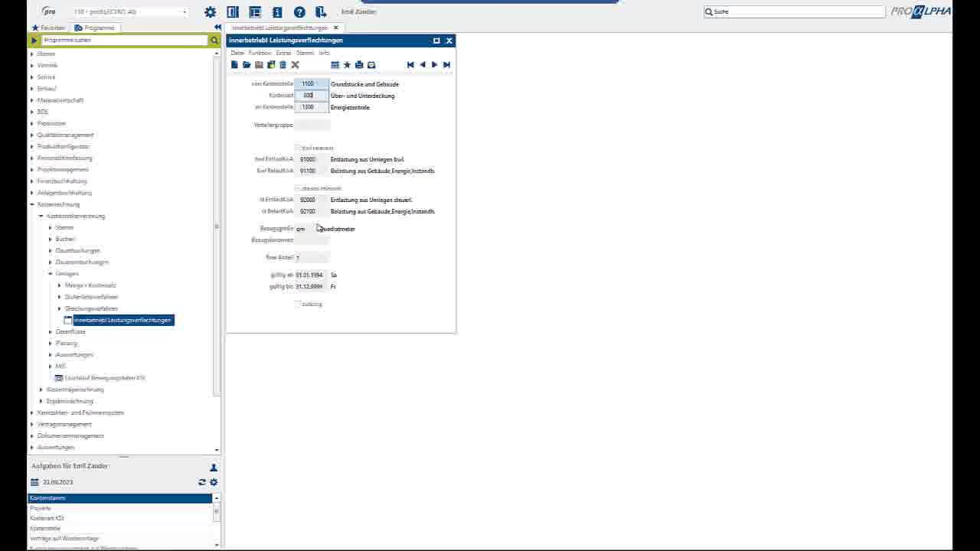
Task: Select innerbetriebl Leistungsverflechtungen tree item
Action: (122, 320)
